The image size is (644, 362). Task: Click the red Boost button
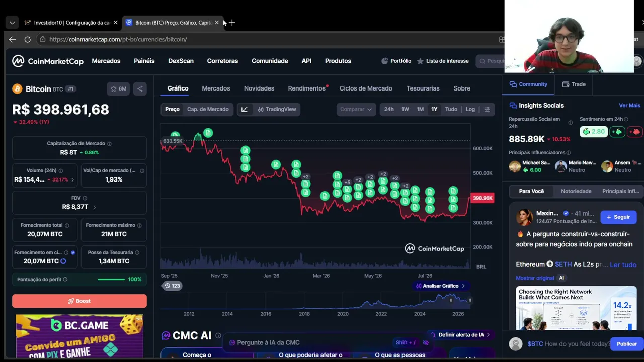pyautogui.click(x=79, y=301)
